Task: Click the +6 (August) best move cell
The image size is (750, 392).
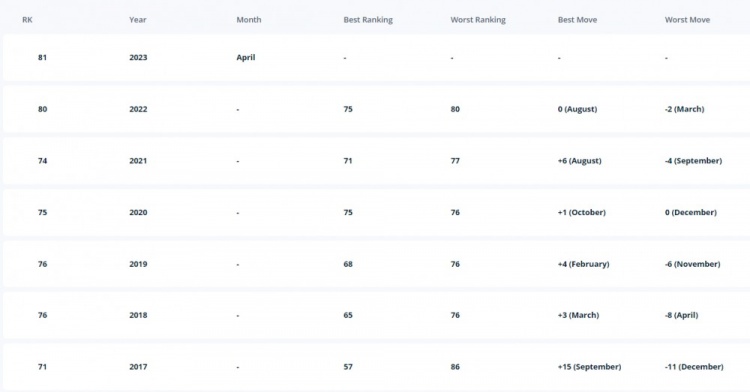Action: pos(579,161)
